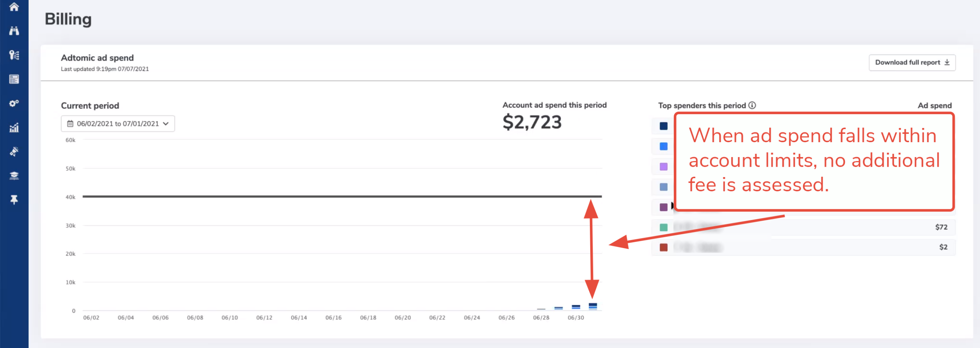Open the key with branches sidebar icon
Screen dimensions: 980x348
tap(14, 55)
